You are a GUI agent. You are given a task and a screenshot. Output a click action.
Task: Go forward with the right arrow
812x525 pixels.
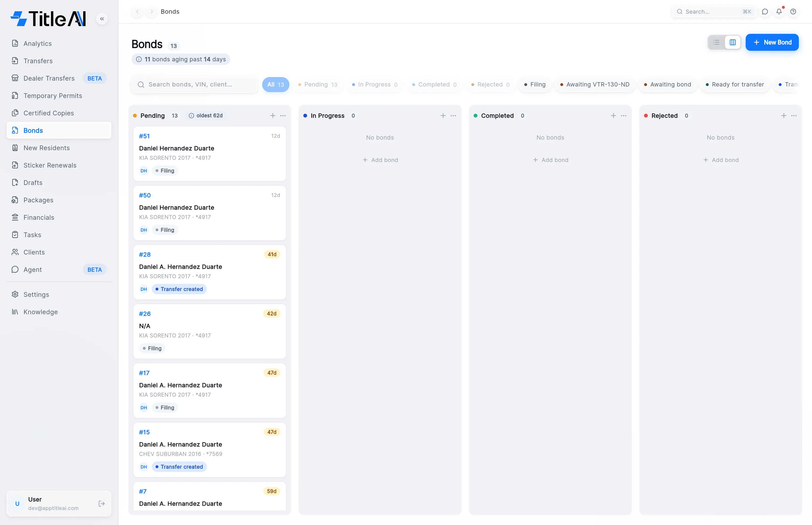[152, 12]
